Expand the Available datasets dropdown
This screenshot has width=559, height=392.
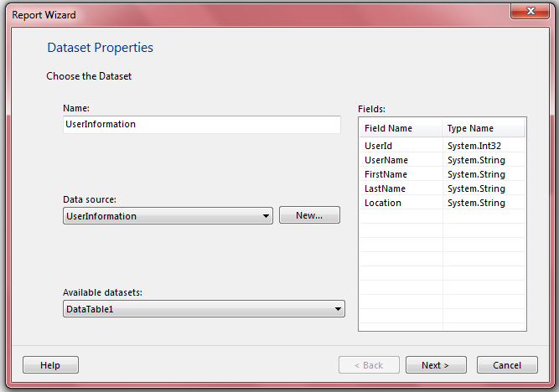pos(339,309)
